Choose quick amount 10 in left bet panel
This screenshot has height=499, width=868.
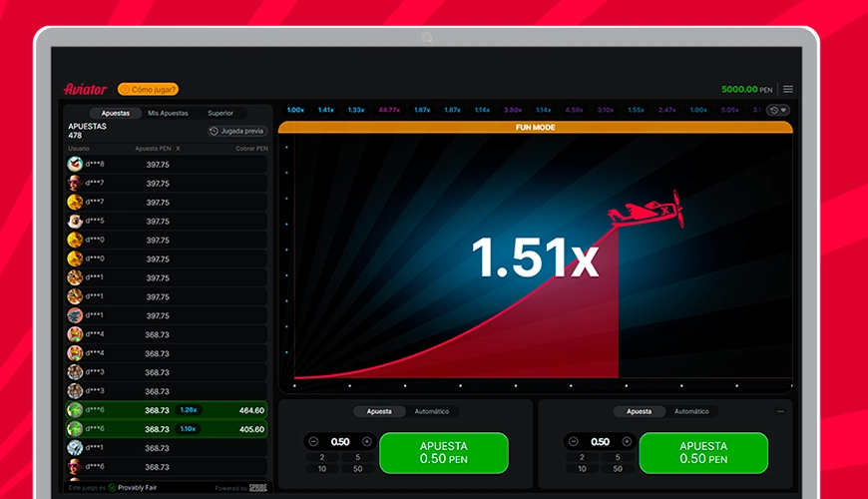321,469
